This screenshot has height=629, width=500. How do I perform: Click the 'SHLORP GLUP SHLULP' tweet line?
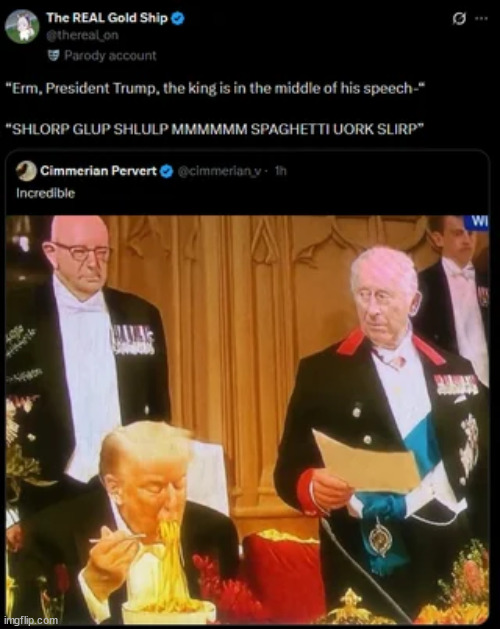(x=215, y=129)
